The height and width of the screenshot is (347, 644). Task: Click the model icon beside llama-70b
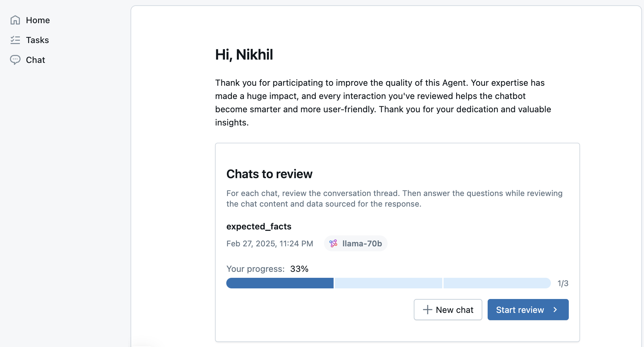coord(333,243)
